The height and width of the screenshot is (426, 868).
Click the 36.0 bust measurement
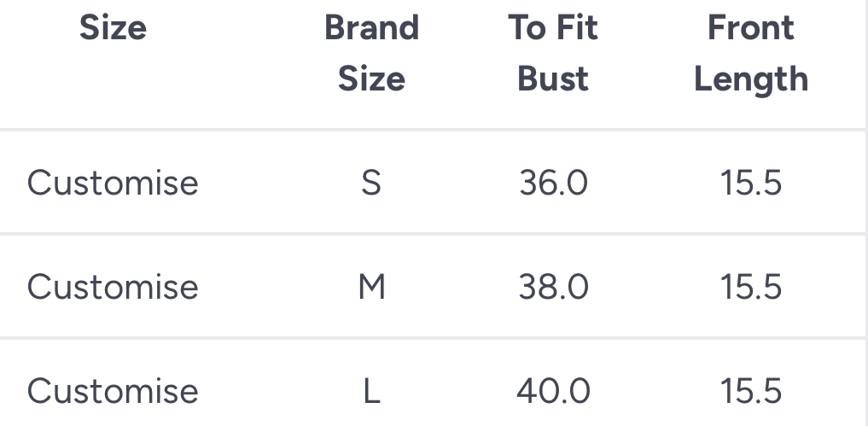(x=553, y=183)
